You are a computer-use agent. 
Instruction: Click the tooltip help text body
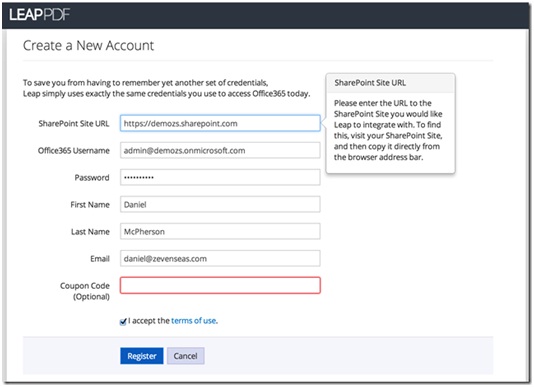388,130
